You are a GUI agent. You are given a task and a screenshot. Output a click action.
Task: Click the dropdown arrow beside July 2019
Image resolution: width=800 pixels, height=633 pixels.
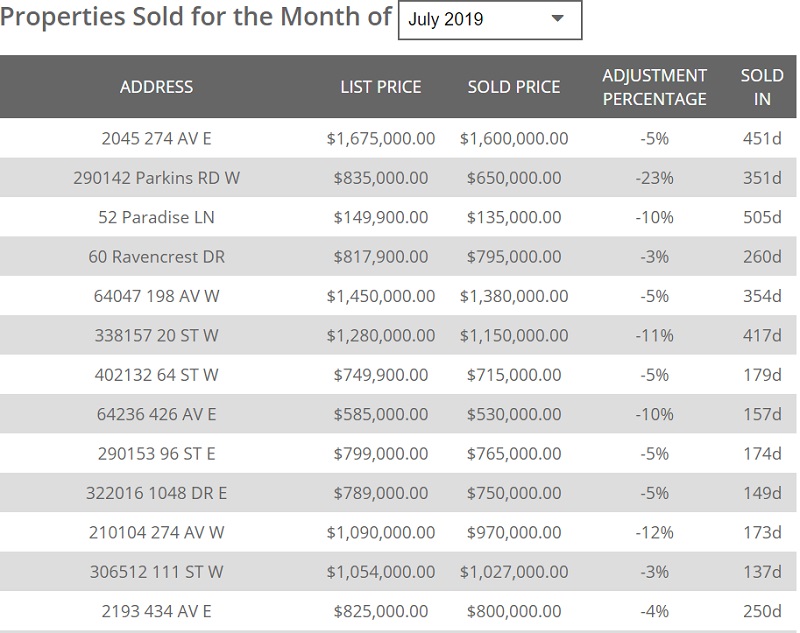point(558,20)
